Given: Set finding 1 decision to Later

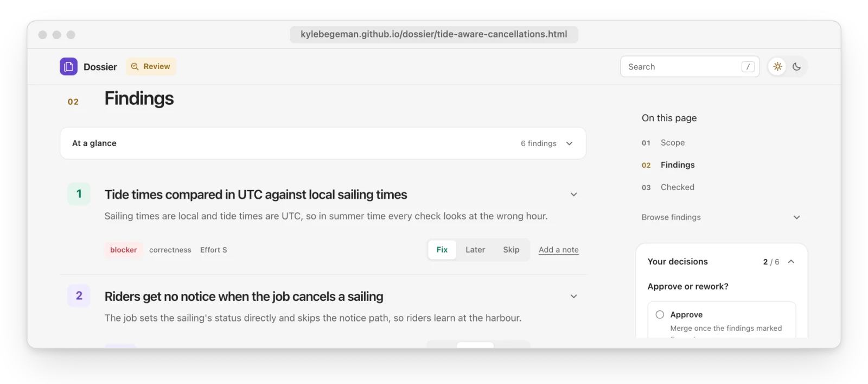Looking at the screenshot, I should click(x=475, y=250).
